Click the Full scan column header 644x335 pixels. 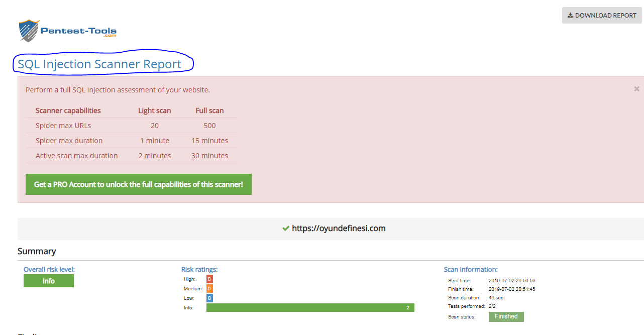click(209, 110)
